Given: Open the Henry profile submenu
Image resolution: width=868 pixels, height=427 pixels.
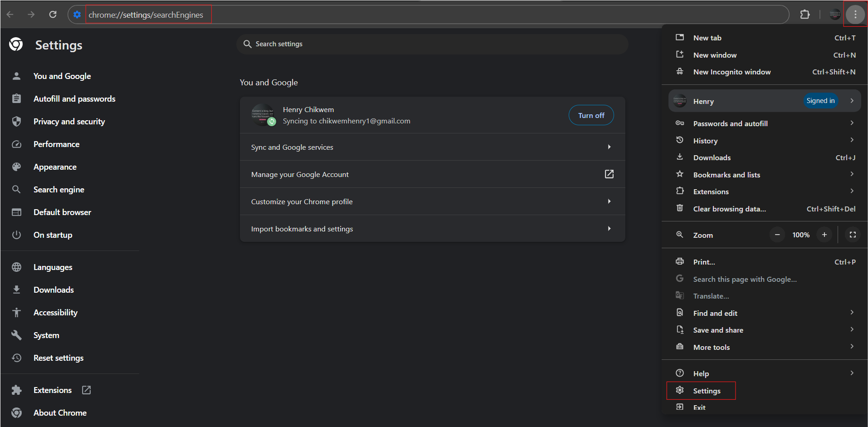Looking at the screenshot, I should (765, 101).
